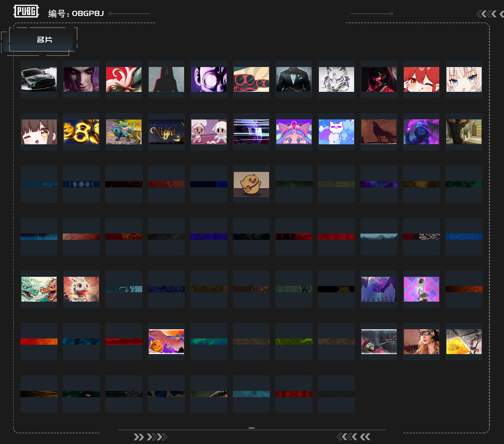Select the goggles girl namecard
This screenshot has width=504, height=444.
(x=421, y=341)
